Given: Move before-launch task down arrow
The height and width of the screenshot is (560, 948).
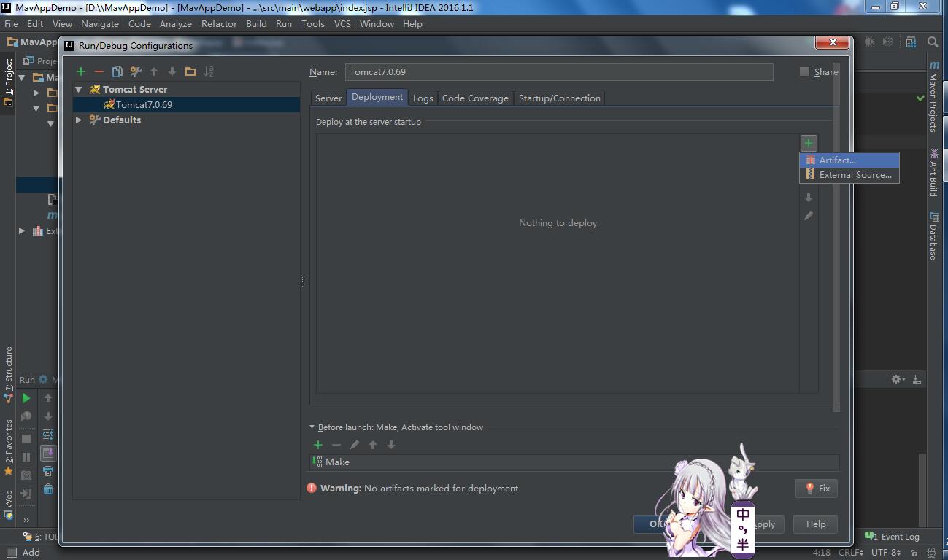Looking at the screenshot, I should coord(391,445).
